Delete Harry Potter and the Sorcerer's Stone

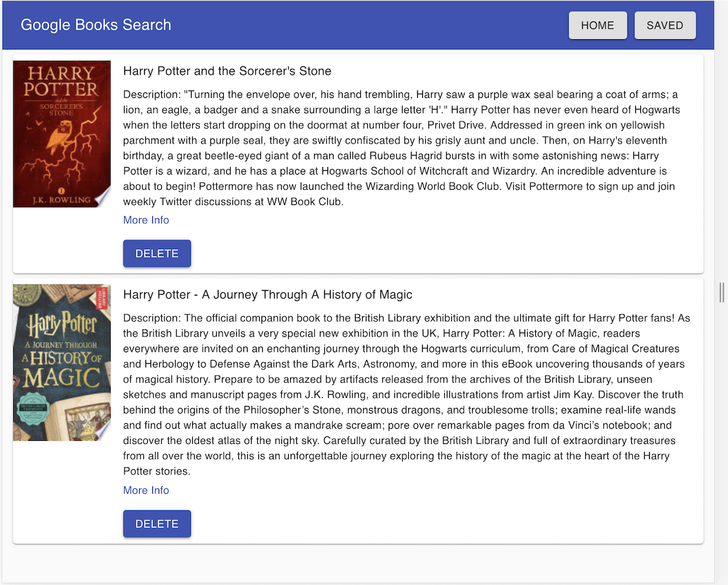[157, 253]
